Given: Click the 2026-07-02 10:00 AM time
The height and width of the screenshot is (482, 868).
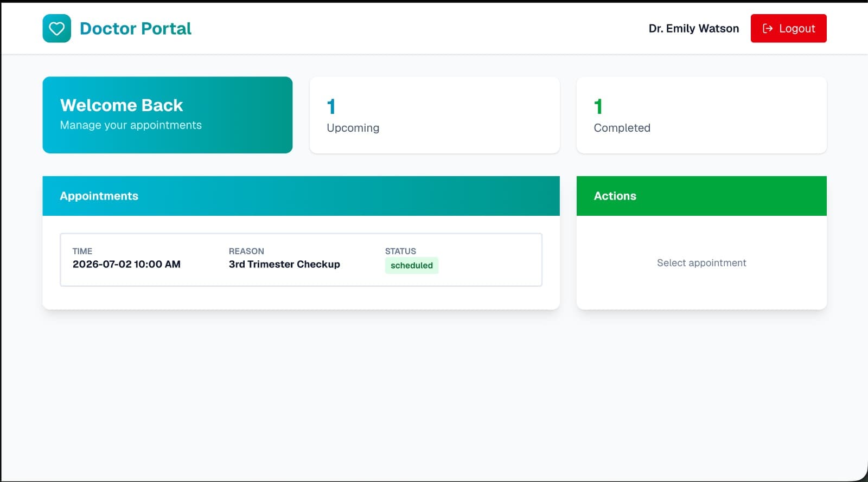Looking at the screenshot, I should pyautogui.click(x=126, y=264).
